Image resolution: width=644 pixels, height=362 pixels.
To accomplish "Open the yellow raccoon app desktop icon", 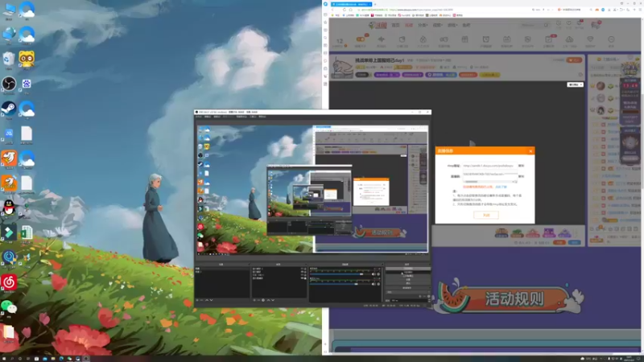I will (x=27, y=59).
